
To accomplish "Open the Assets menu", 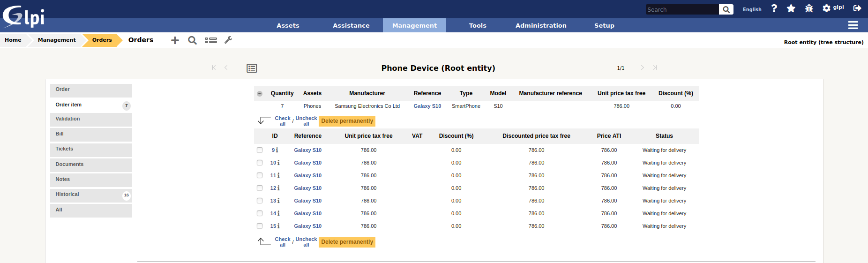I will click(x=288, y=25).
